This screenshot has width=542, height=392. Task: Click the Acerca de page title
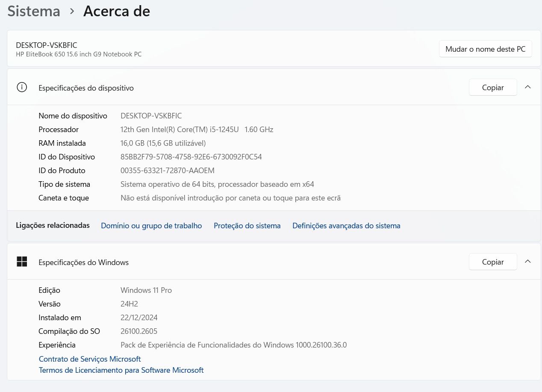coord(117,11)
